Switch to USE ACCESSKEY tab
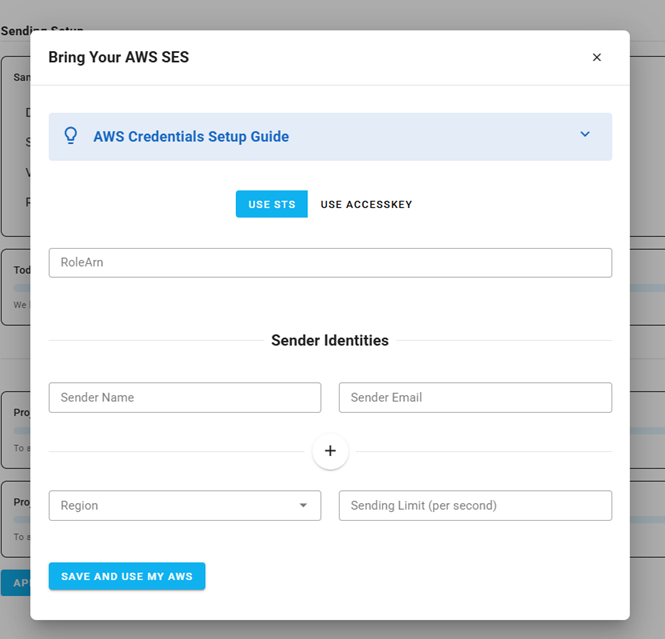Viewport: 665px width, 639px height. point(366,204)
